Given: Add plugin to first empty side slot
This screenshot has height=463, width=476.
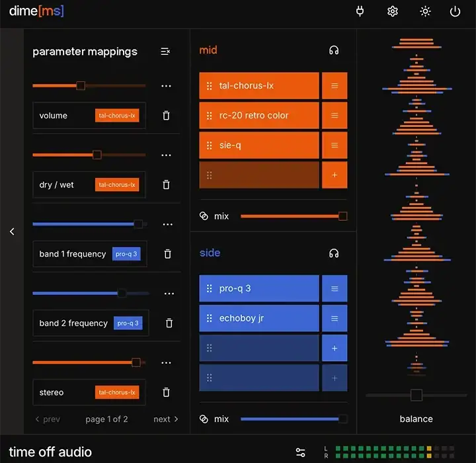Looking at the screenshot, I should [x=335, y=348].
